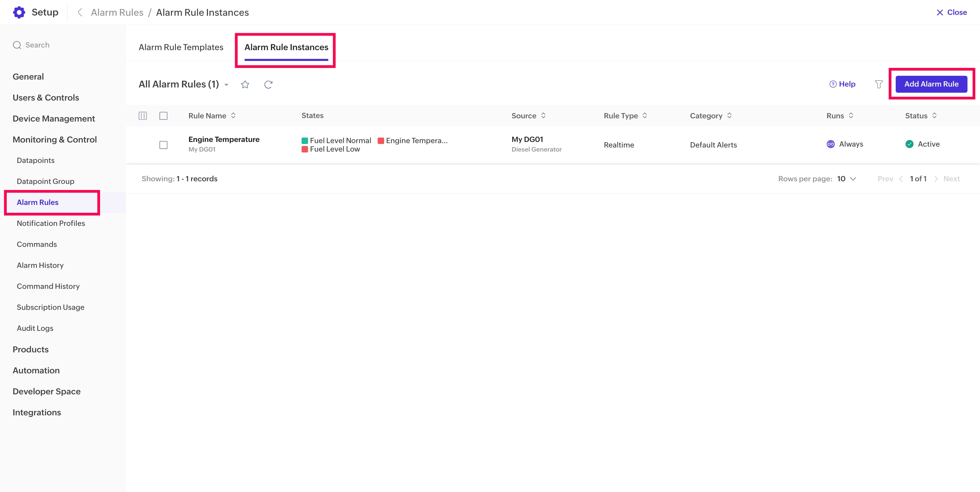Sort by Rule Name column arrows
The image size is (980, 492).
[x=233, y=116]
